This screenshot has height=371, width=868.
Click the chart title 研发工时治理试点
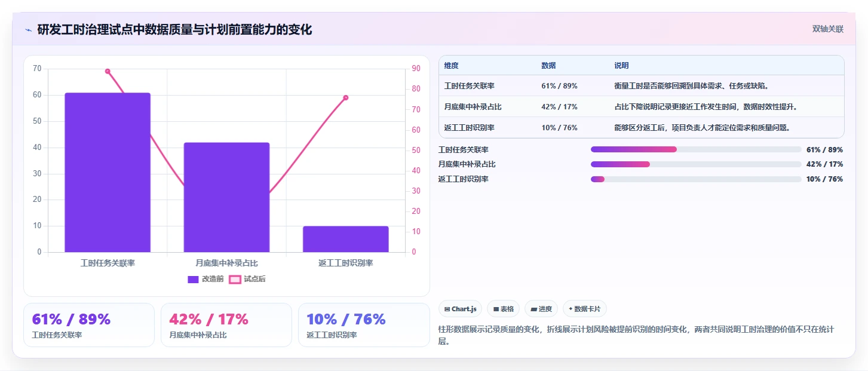[x=174, y=30]
